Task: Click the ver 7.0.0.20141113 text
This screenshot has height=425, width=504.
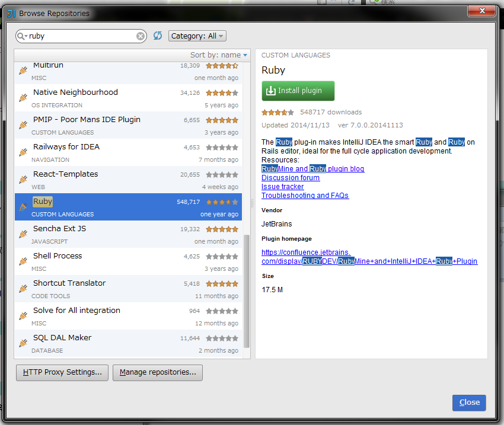Action: (x=370, y=125)
